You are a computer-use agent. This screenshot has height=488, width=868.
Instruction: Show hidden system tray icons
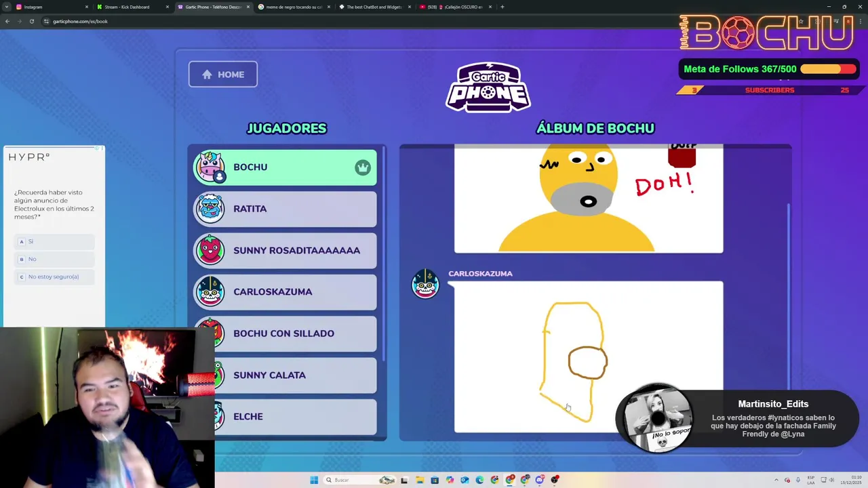coord(776,480)
